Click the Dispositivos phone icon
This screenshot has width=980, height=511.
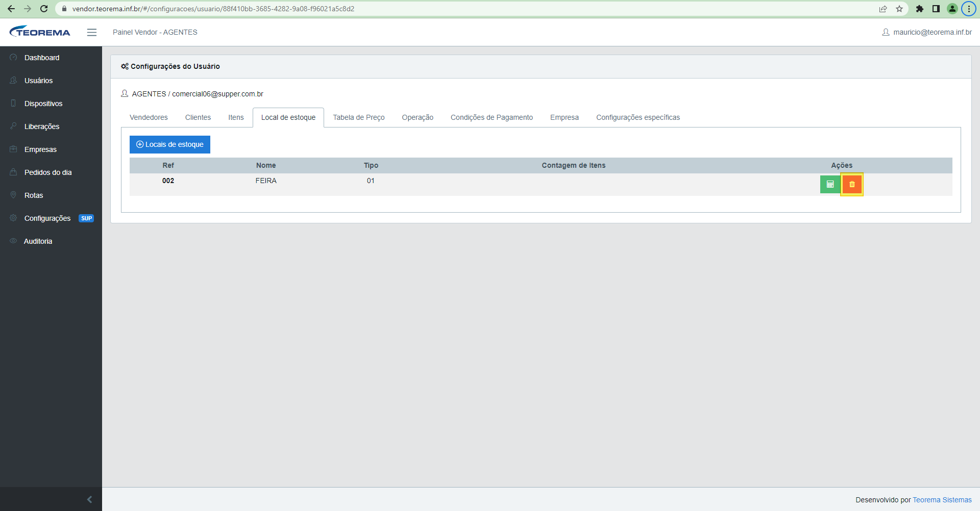13,103
